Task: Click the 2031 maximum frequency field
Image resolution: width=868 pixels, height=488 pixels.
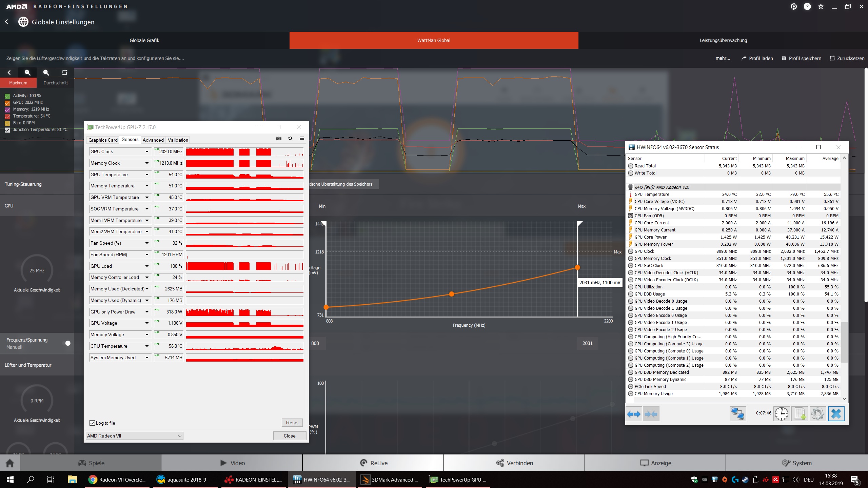Action: [588, 343]
